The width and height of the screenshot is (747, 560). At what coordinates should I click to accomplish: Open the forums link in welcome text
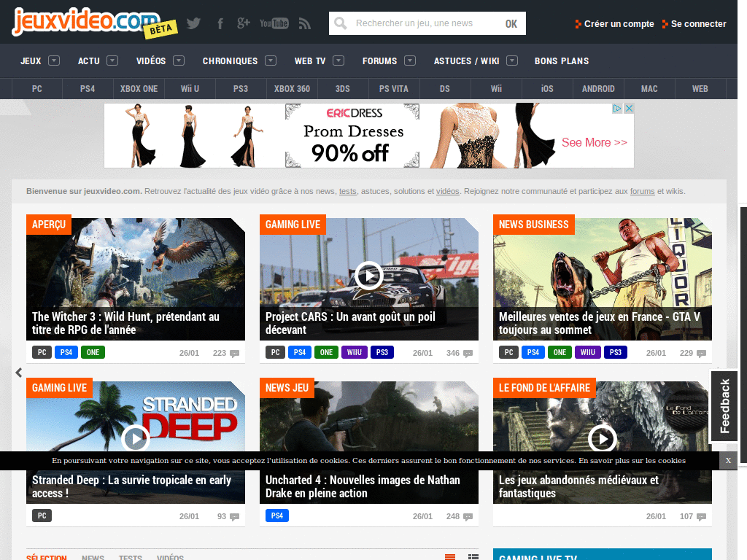point(642,191)
